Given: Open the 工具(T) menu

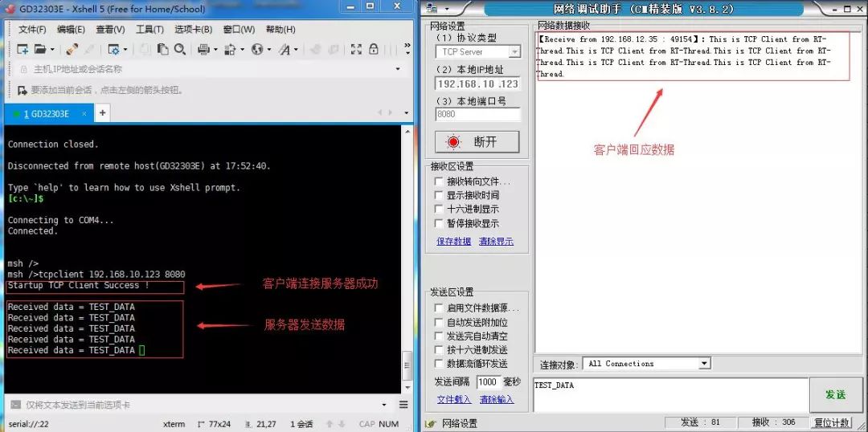Looking at the screenshot, I should tap(149, 30).
